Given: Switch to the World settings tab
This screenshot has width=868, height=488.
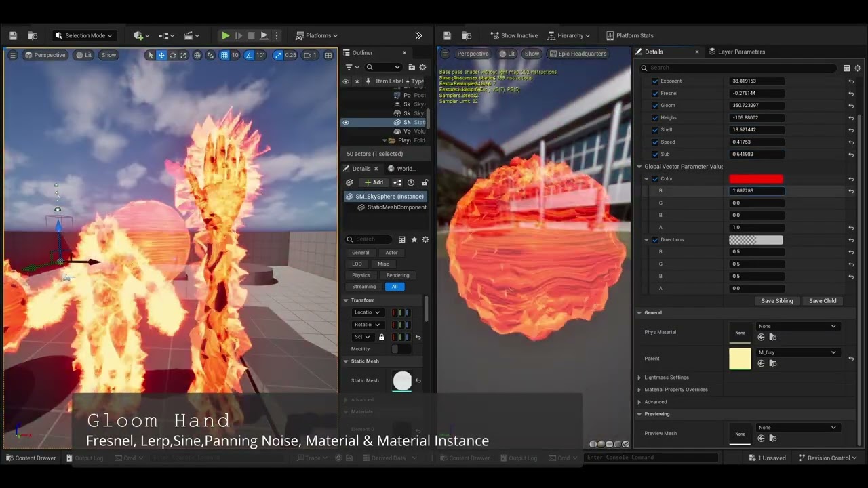Looking at the screenshot, I should [401, 169].
